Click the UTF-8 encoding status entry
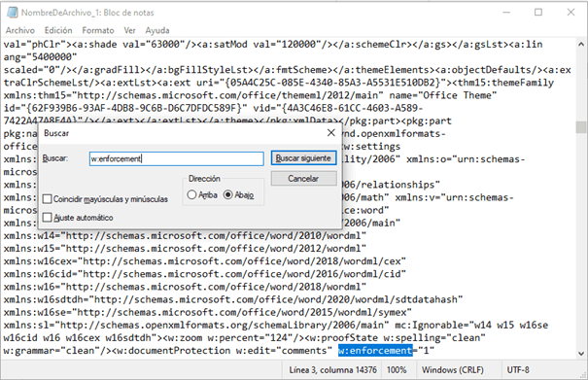 (518, 370)
